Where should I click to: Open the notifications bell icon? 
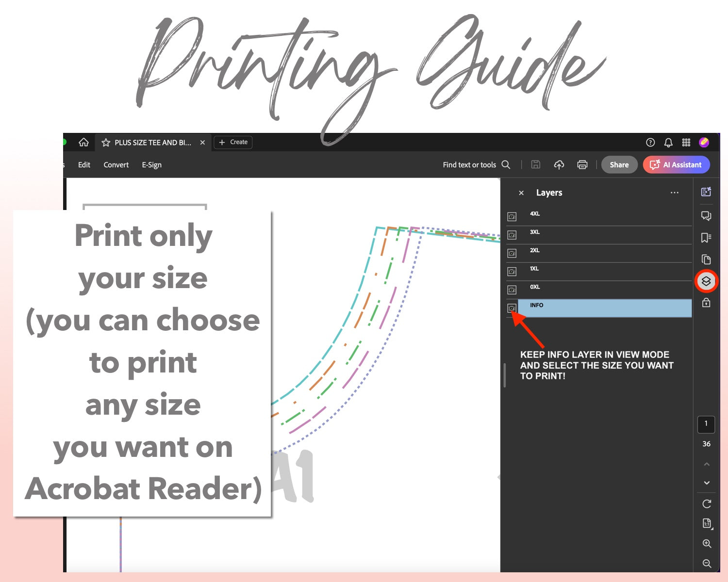point(668,143)
